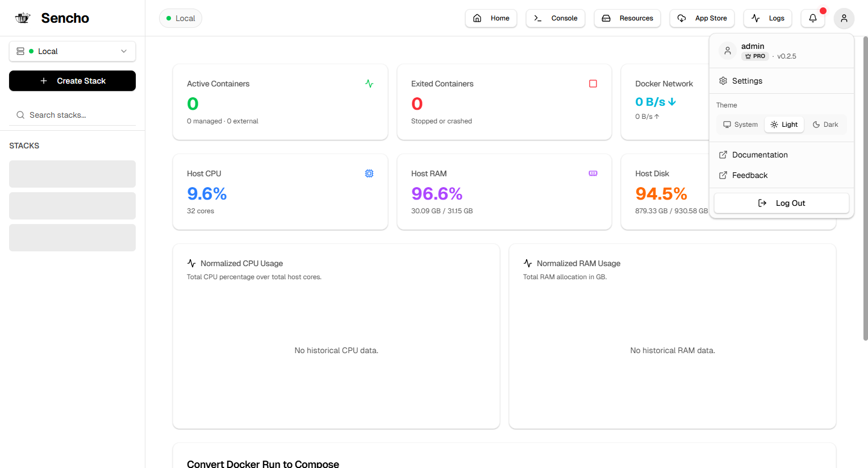This screenshot has height=468, width=868.
Task: Select the Light theme option
Action: pos(784,125)
